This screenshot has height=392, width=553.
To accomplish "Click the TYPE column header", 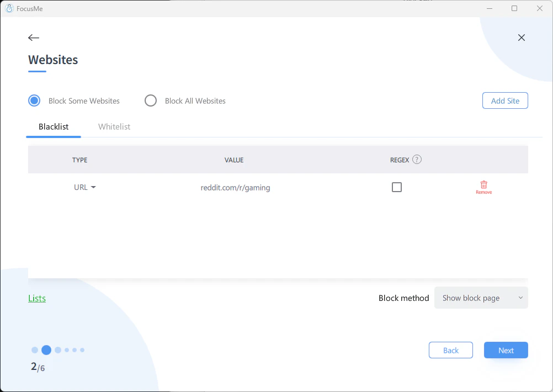I will (79, 160).
